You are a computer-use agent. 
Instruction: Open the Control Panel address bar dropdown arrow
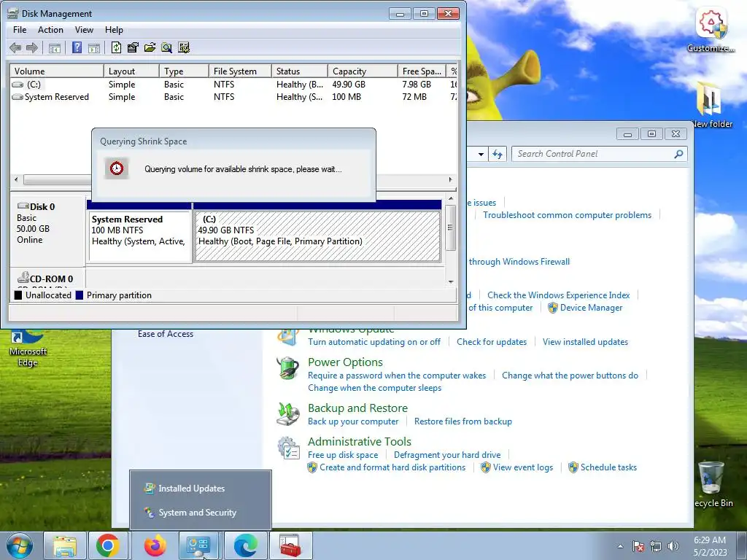(481, 154)
